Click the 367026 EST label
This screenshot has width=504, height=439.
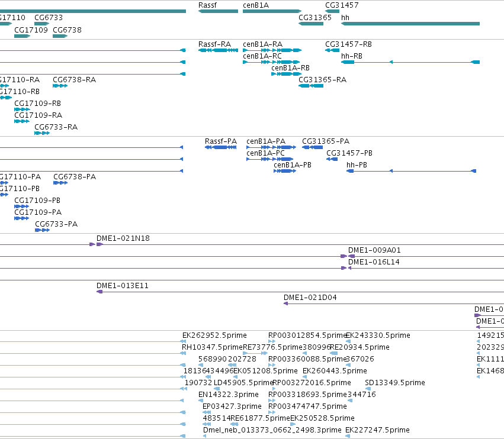click(x=361, y=359)
